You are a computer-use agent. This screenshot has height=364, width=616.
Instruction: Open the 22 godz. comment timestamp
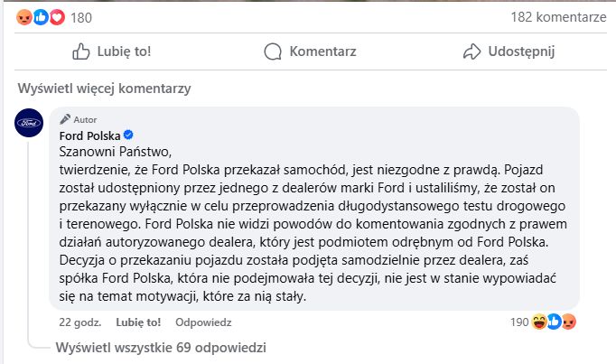coord(79,322)
